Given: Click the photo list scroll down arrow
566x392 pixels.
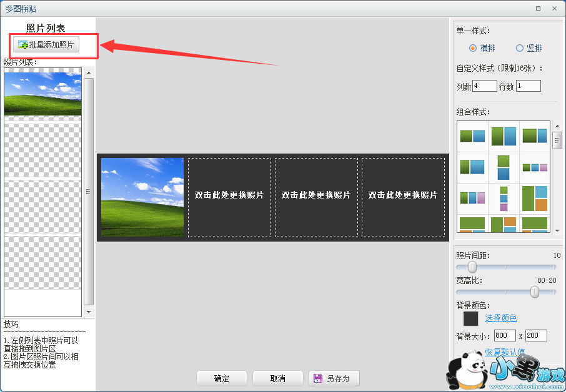Looking at the screenshot, I should (x=89, y=311).
